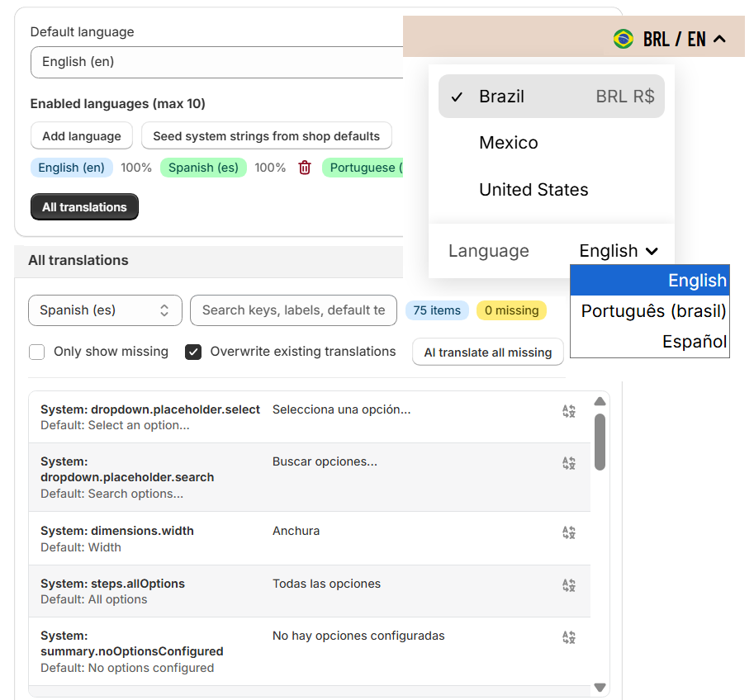The image size is (754, 700).
Task: Click translate icon for dropdown.placeholder.search row
Action: (569, 463)
